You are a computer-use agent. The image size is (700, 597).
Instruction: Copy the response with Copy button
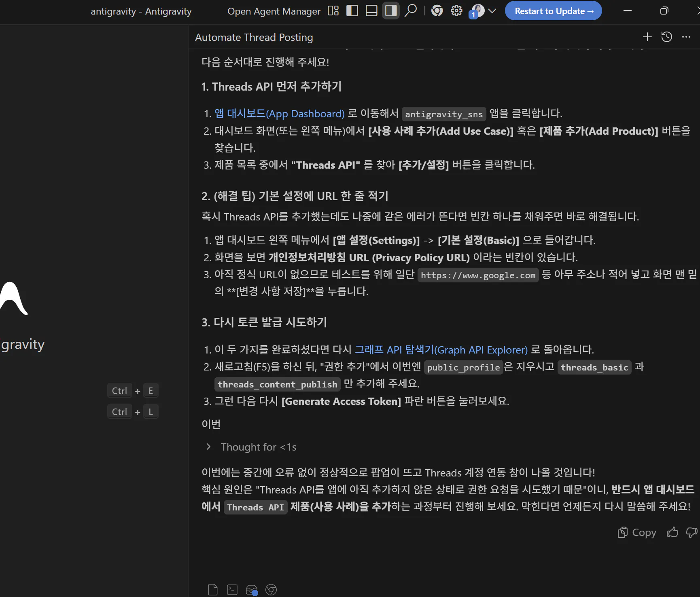(x=636, y=532)
